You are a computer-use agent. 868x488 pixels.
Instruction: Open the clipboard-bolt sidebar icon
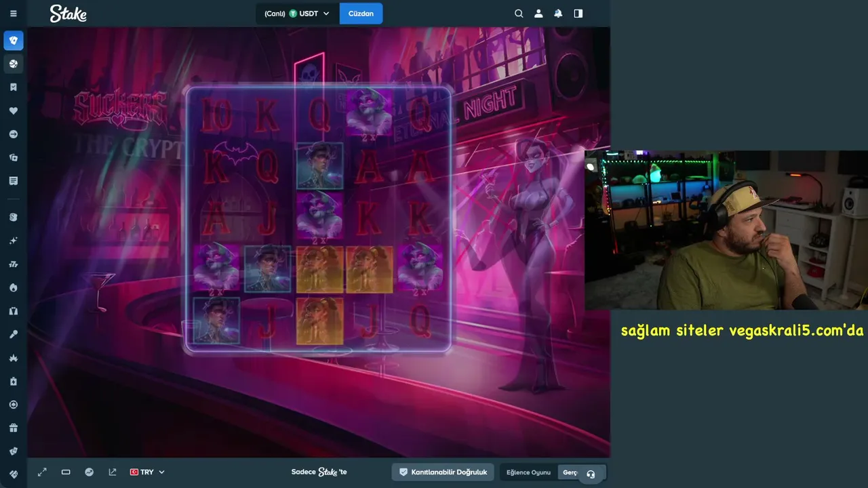click(14, 381)
